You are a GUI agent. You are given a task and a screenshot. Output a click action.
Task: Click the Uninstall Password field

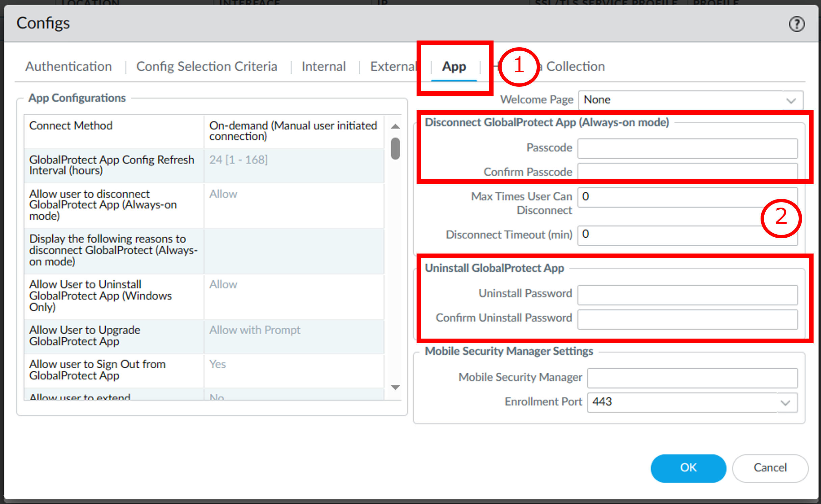click(687, 295)
